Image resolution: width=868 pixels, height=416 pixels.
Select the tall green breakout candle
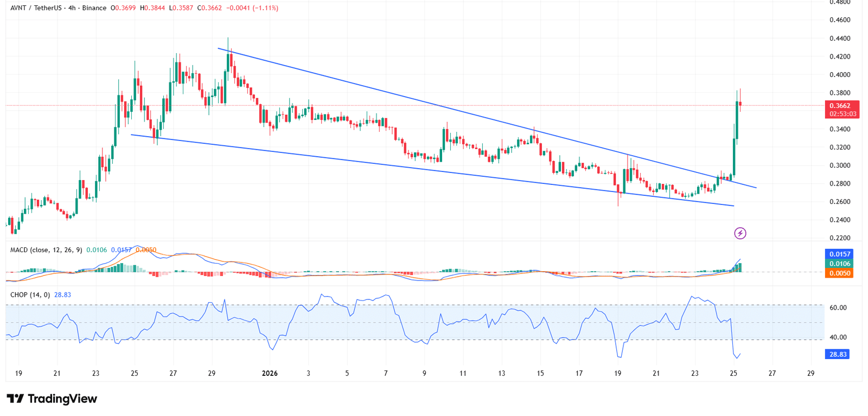[734, 156]
